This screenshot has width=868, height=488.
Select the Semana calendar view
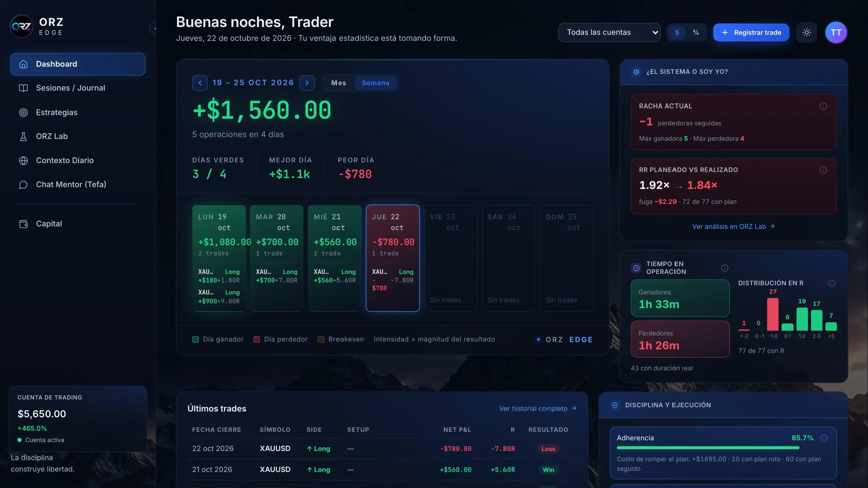375,83
